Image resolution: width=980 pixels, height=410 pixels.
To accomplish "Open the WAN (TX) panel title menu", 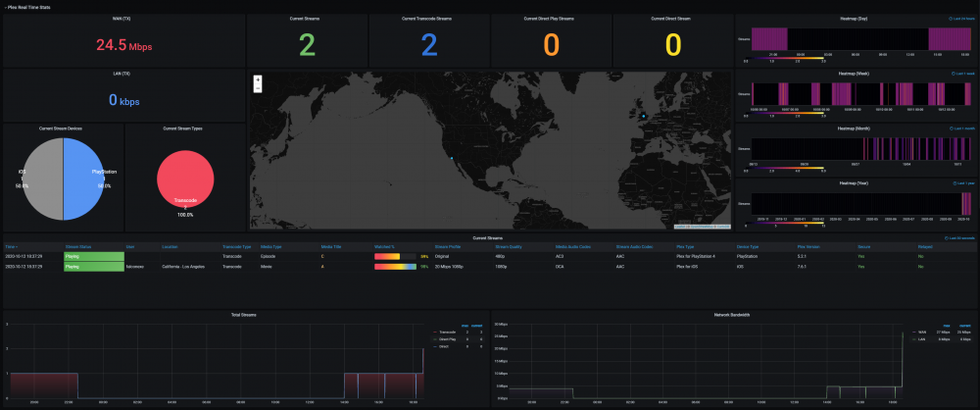I will pyautogui.click(x=122, y=19).
